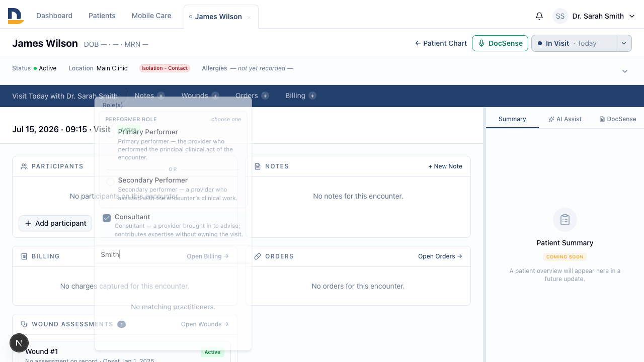Open Billing link
The width and height of the screenshot is (644, 362).
208,256
